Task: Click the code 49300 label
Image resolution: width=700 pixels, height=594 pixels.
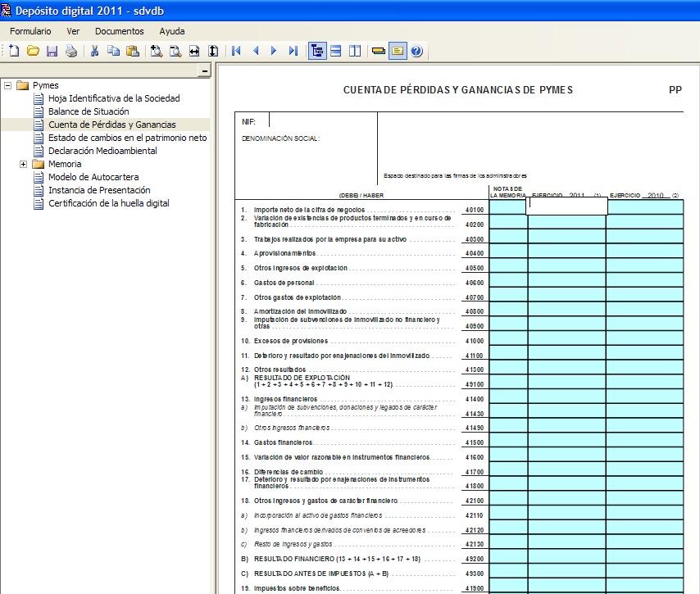Action: pos(474,574)
